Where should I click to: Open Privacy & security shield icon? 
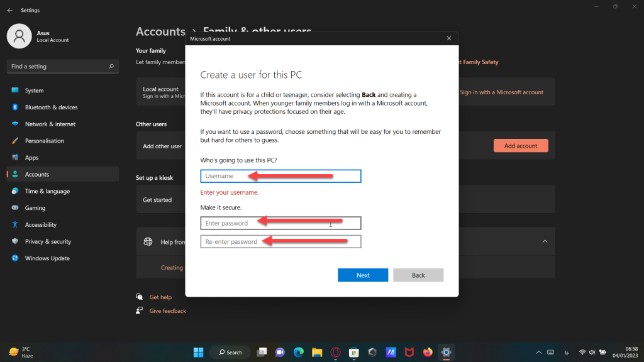pyautogui.click(x=15, y=241)
